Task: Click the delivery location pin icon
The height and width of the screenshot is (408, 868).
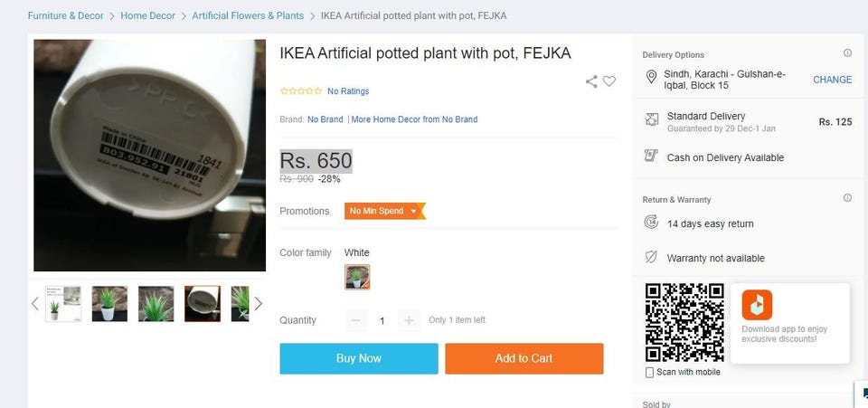Action: point(651,79)
